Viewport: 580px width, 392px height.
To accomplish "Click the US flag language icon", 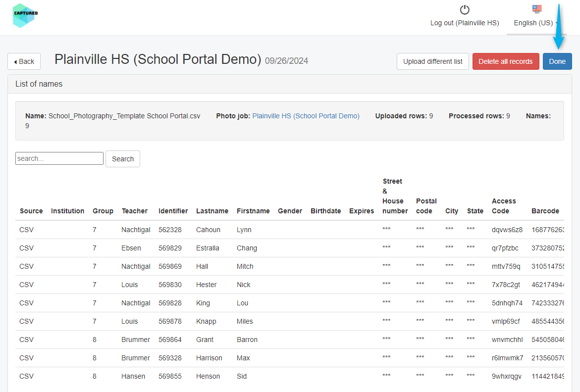I will tap(537, 9).
